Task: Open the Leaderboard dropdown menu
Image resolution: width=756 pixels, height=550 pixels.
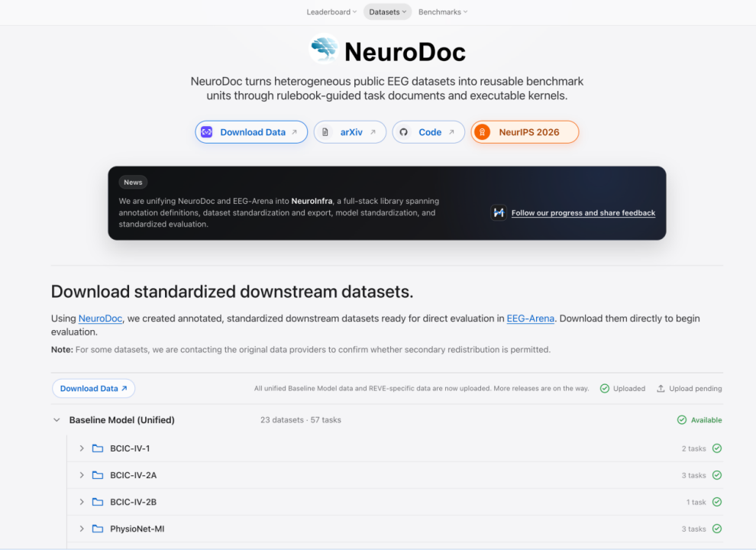Action: [331, 12]
